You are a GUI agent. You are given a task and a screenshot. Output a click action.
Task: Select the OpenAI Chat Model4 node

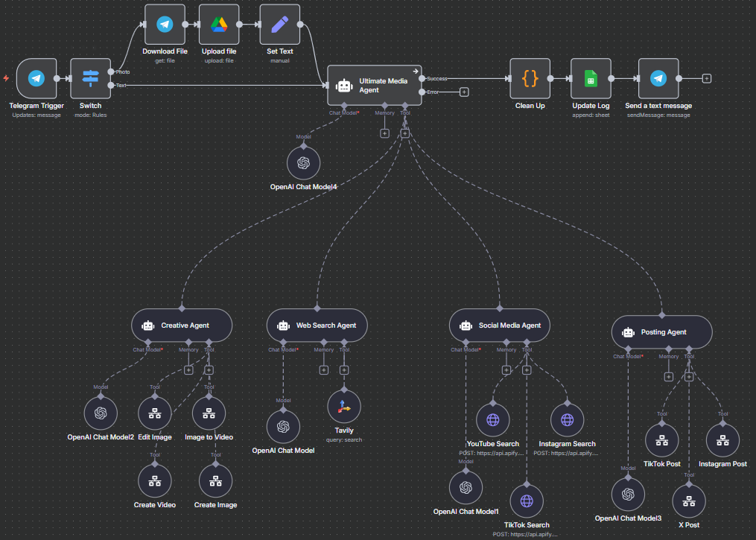coord(303,162)
